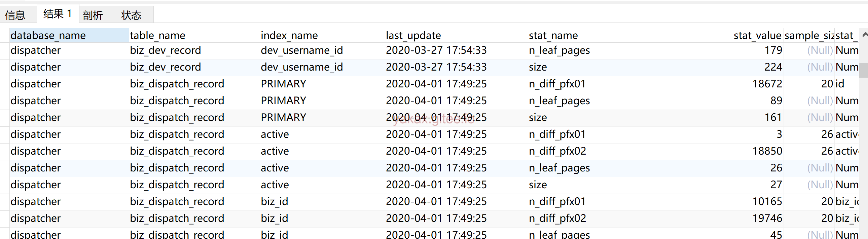Click the stat_value column header
This screenshot has width=868, height=239.
click(x=757, y=35)
